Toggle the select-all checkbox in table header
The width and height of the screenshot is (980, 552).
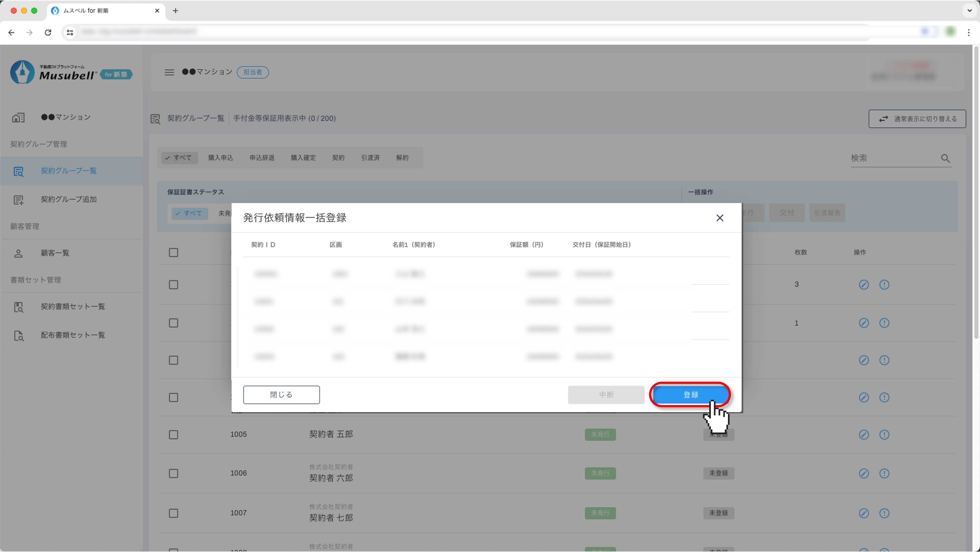pyautogui.click(x=174, y=253)
